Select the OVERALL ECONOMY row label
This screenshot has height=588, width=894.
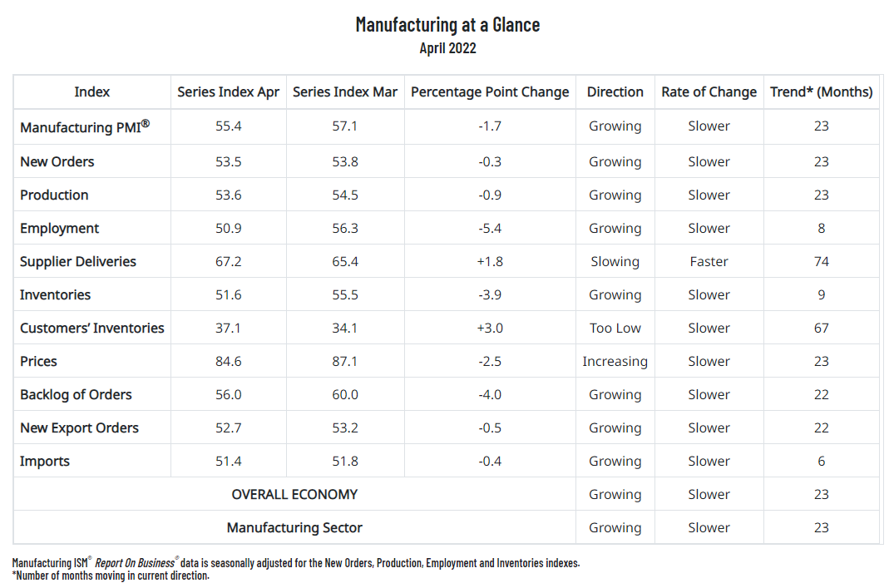(x=294, y=495)
